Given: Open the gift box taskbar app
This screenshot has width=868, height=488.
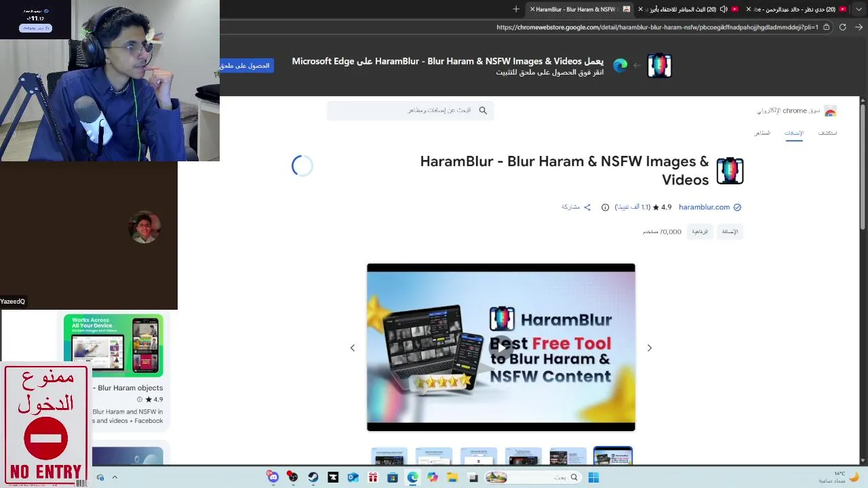Looking at the screenshot, I should (x=372, y=477).
